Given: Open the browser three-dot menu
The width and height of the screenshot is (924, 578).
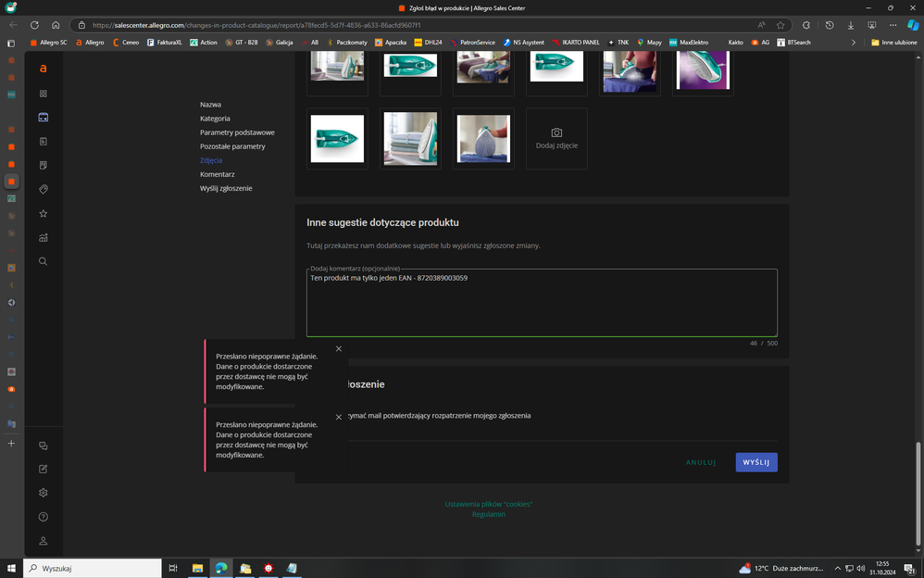Looking at the screenshot, I should pyautogui.click(x=893, y=25).
